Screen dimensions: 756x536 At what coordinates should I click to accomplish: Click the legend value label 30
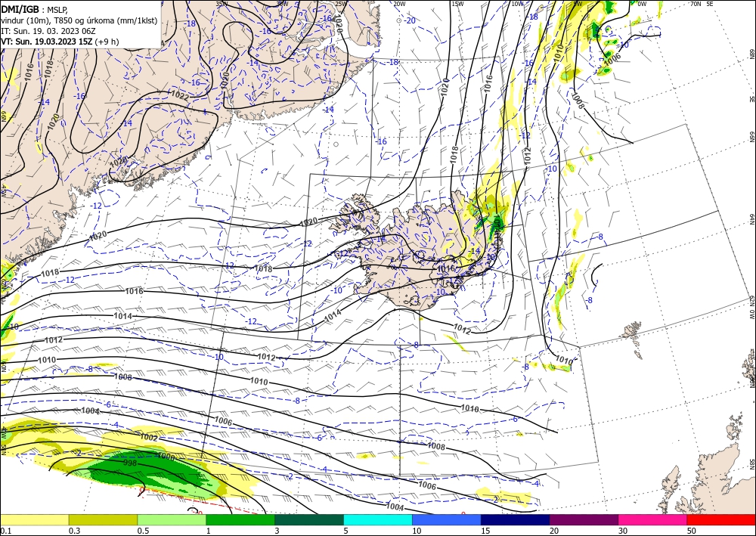[624, 531]
